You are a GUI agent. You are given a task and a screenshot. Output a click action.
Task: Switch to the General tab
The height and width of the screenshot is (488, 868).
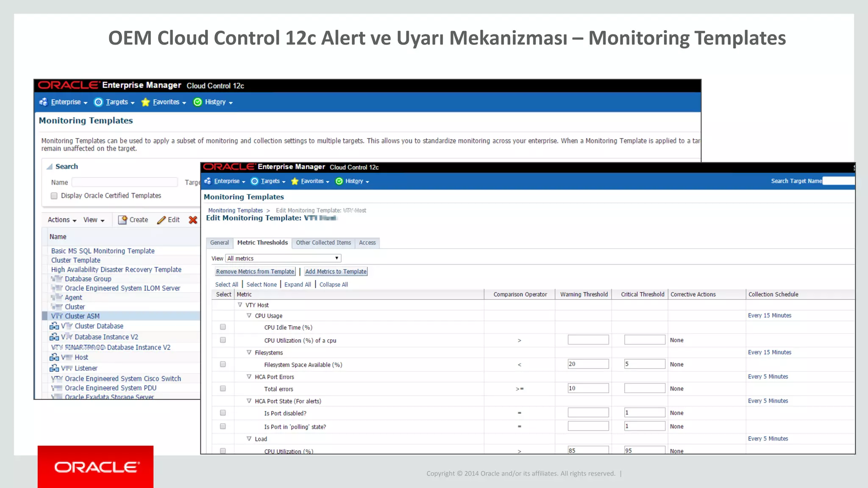click(220, 243)
